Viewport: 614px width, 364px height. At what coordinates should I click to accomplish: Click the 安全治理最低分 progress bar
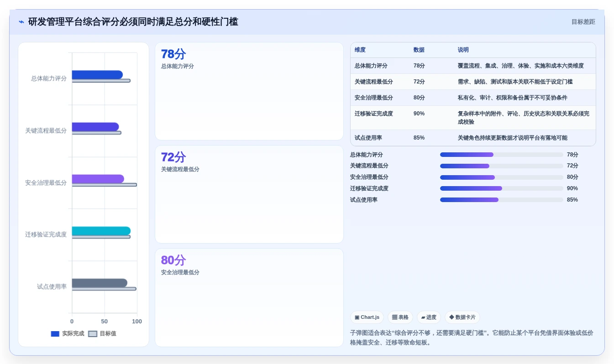501,177
